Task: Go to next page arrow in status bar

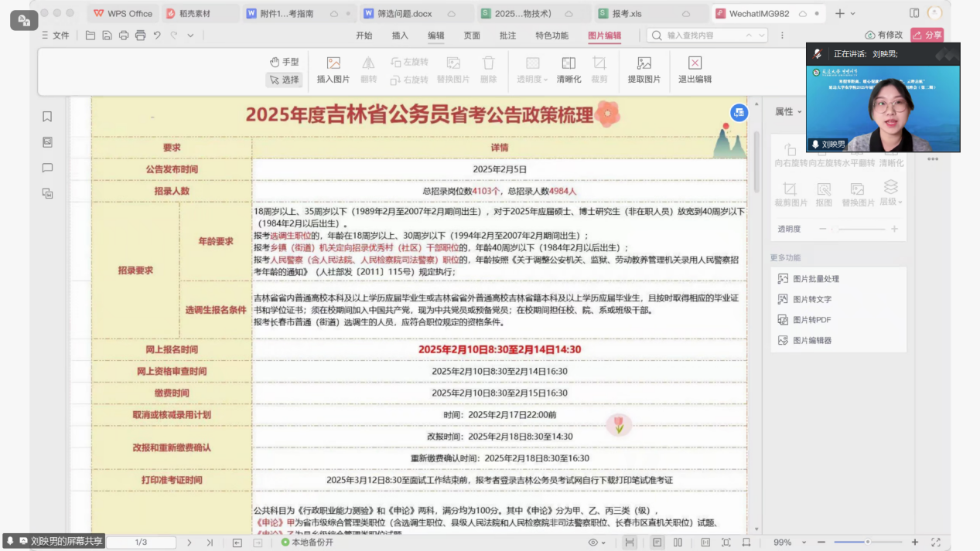Action: [x=190, y=542]
